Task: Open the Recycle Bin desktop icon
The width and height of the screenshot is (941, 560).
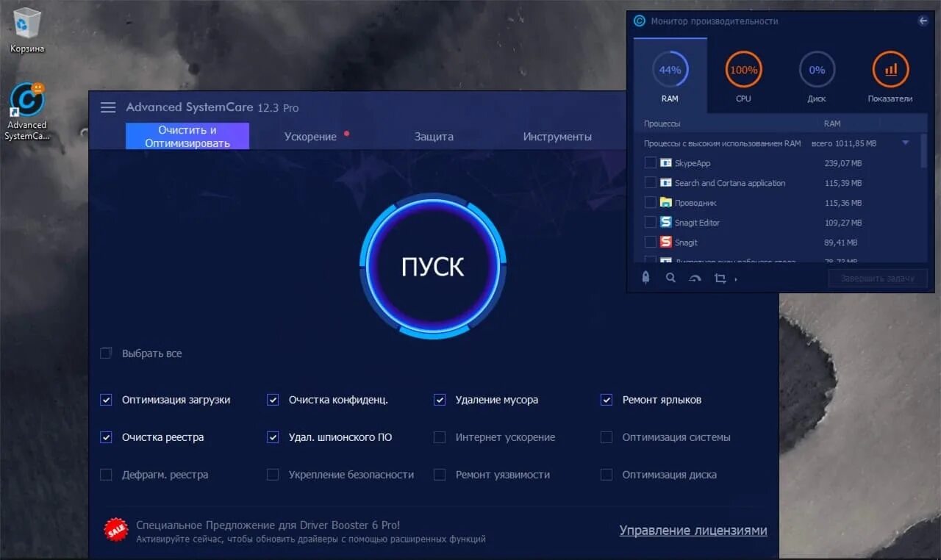Action: tap(27, 30)
